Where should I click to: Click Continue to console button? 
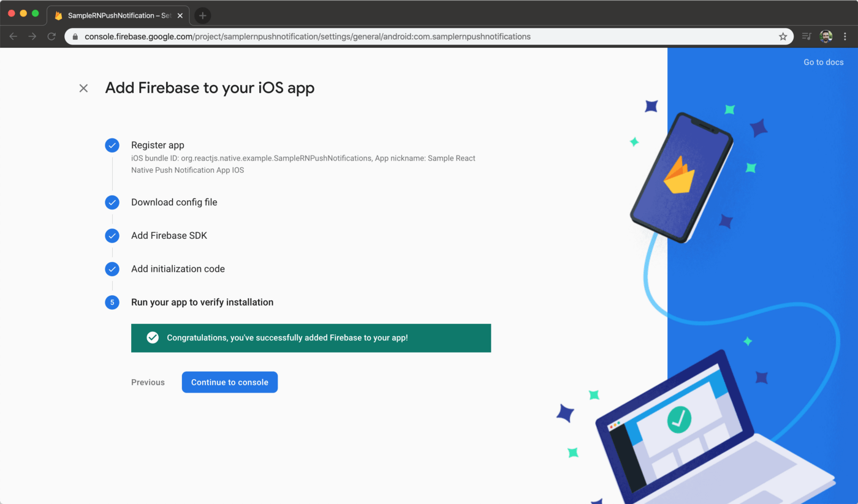pyautogui.click(x=230, y=382)
